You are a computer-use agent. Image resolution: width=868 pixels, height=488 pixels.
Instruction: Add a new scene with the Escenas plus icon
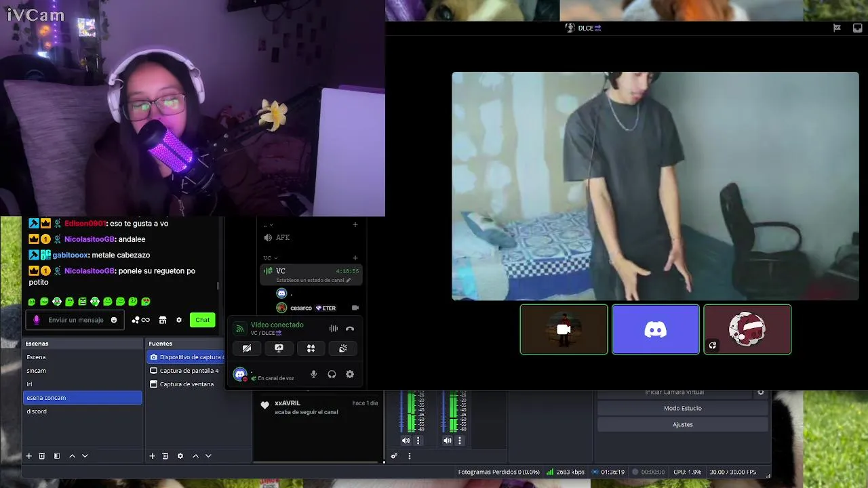(28, 456)
